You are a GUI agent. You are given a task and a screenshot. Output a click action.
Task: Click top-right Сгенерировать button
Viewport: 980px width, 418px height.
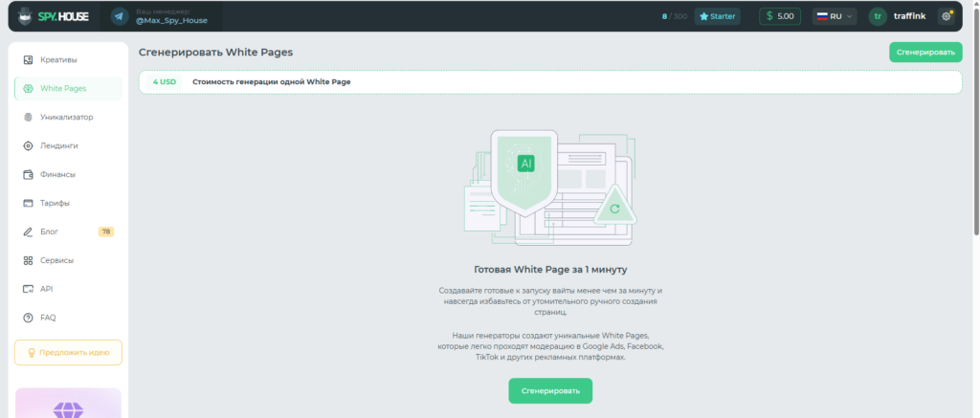(925, 53)
